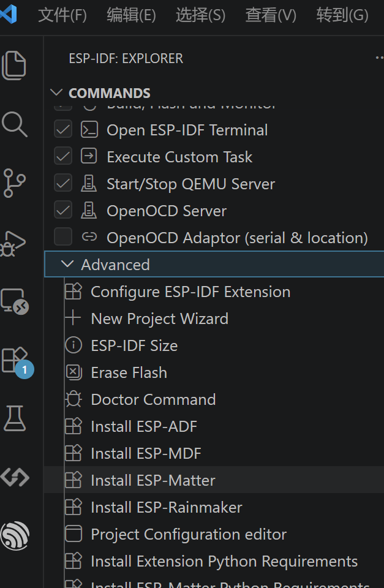384x588 pixels.
Task: Click the icon beside Install ESP-MDF
Action: point(73,453)
